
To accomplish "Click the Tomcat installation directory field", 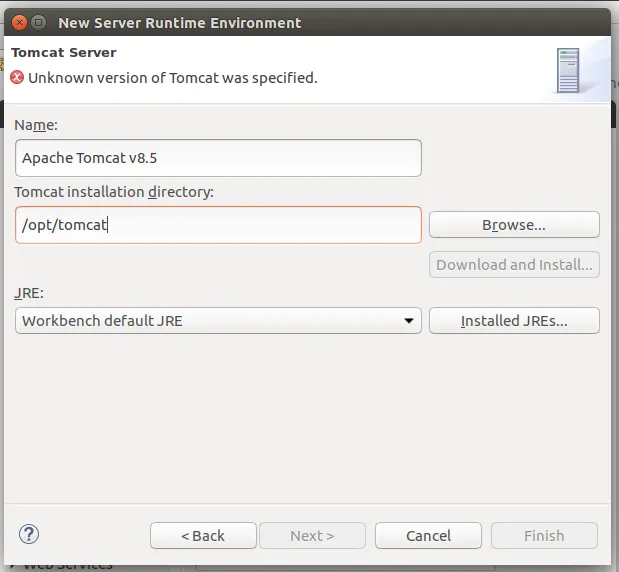I will tap(218, 225).
